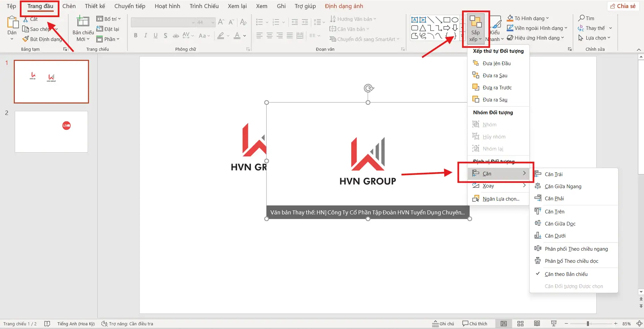Expand the font color dropdown arrow
644x329 pixels.
244,36
